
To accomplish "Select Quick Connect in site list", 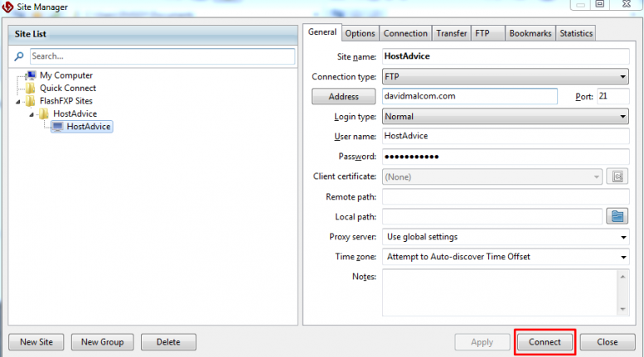I will click(x=67, y=88).
